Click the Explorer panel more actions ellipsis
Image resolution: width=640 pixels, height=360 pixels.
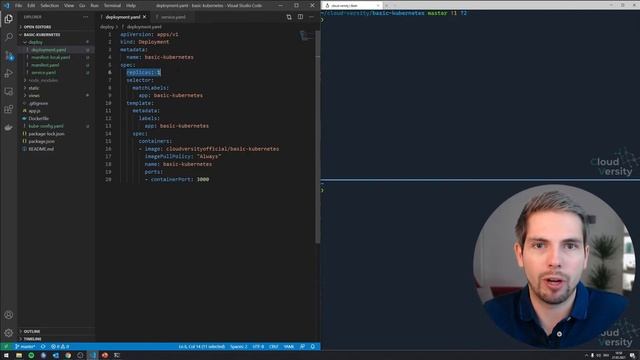[x=85, y=17]
